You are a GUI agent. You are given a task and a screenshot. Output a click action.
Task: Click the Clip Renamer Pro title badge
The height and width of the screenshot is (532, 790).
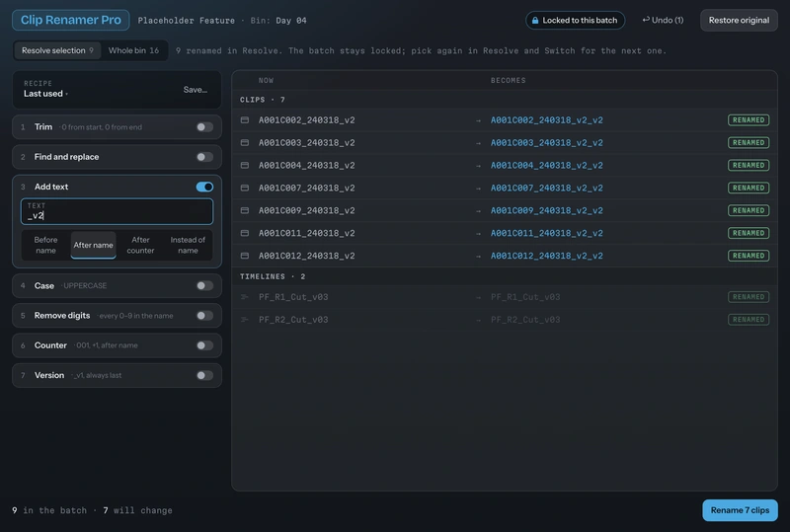(x=70, y=20)
